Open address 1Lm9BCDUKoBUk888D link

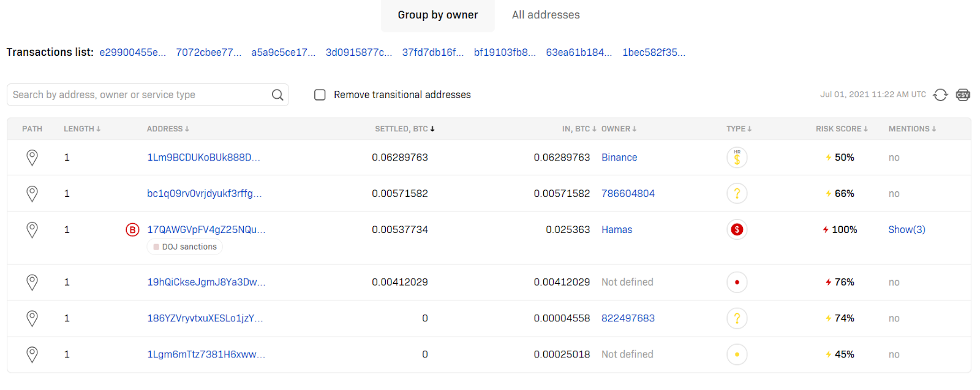[x=203, y=158]
